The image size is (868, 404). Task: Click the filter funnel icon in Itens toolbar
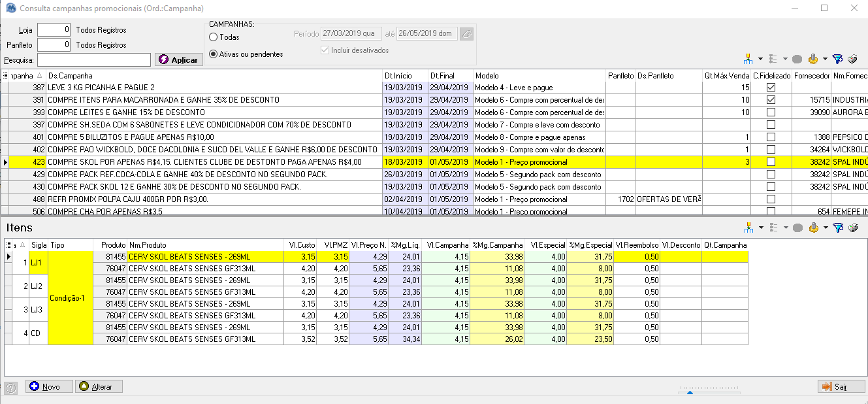tap(838, 227)
